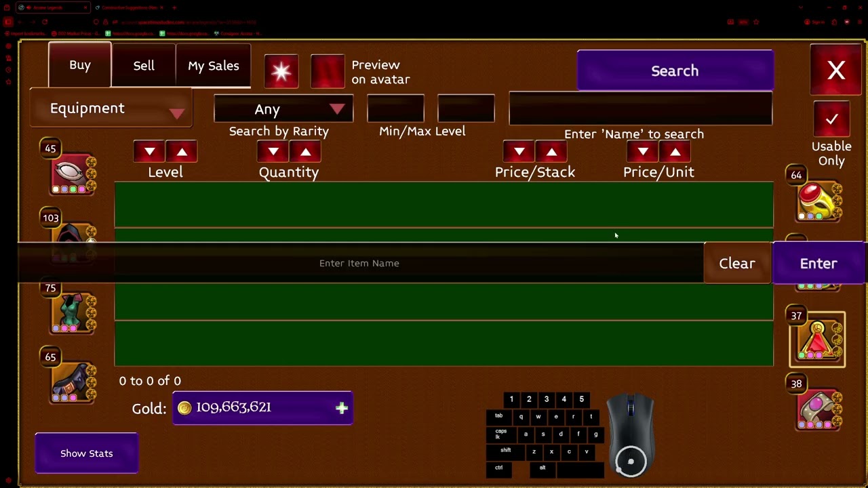Select the level 37 red amulet item
The width and height of the screenshot is (868, 488).
click(x=818, y=339)
